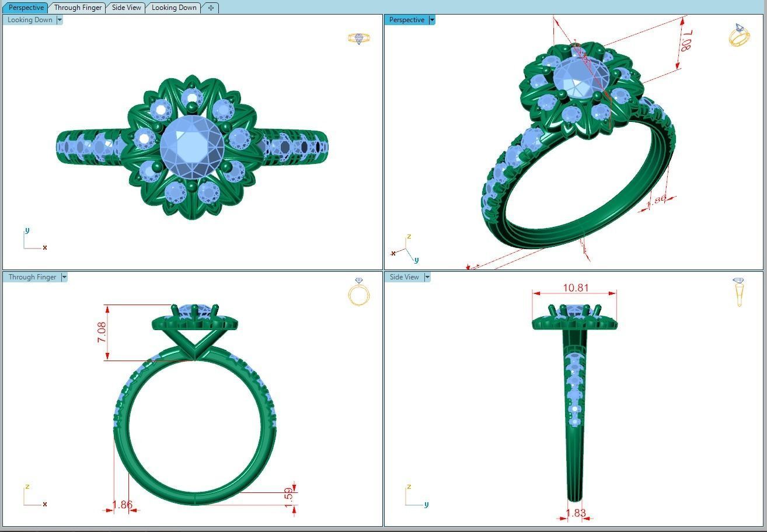Viewport: 767px width, 532px height.
Task: Select the 1.83 shank dimension in Side View
Action: click(x=576, y=513)
